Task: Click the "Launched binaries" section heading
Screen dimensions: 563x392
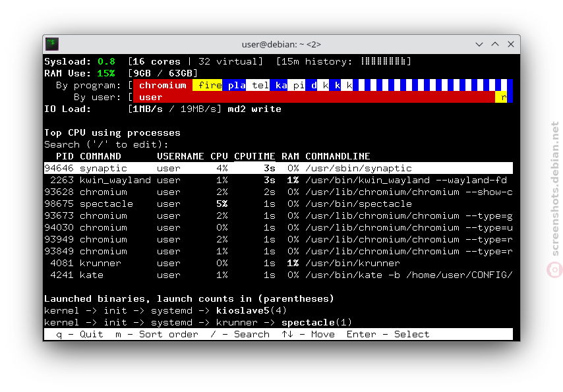Action: 189,298
